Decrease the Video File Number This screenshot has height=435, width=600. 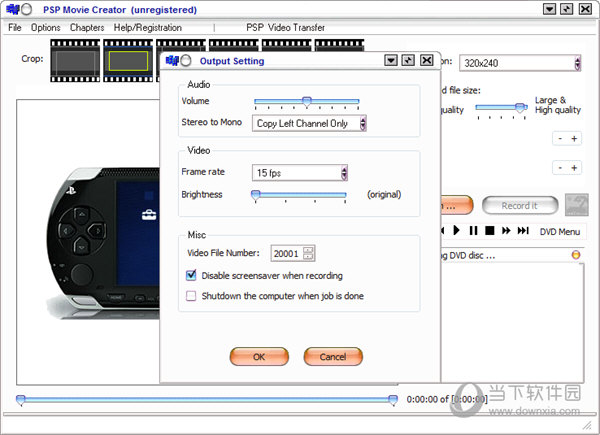(308, 257)
